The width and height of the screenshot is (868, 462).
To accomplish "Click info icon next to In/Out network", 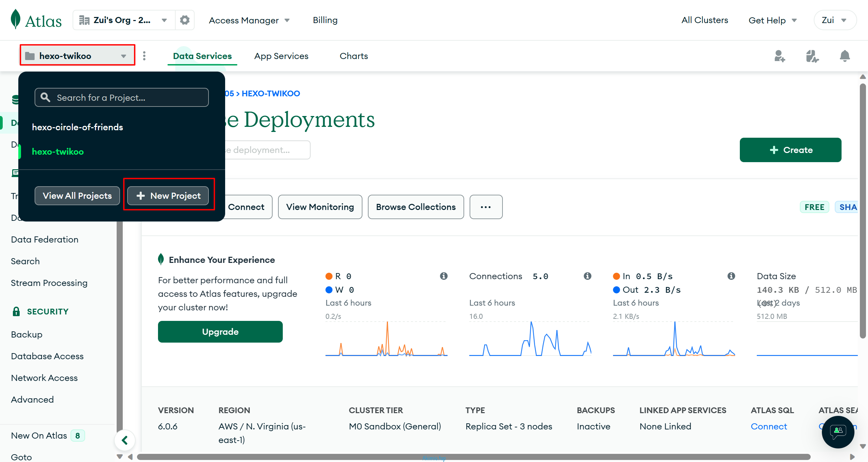I will click(x=731, y=276).
